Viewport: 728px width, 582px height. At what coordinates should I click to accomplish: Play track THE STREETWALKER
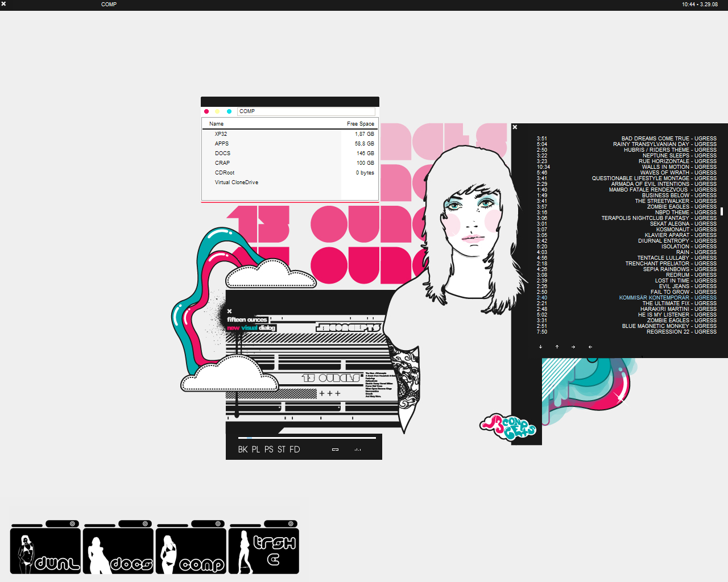676,201
